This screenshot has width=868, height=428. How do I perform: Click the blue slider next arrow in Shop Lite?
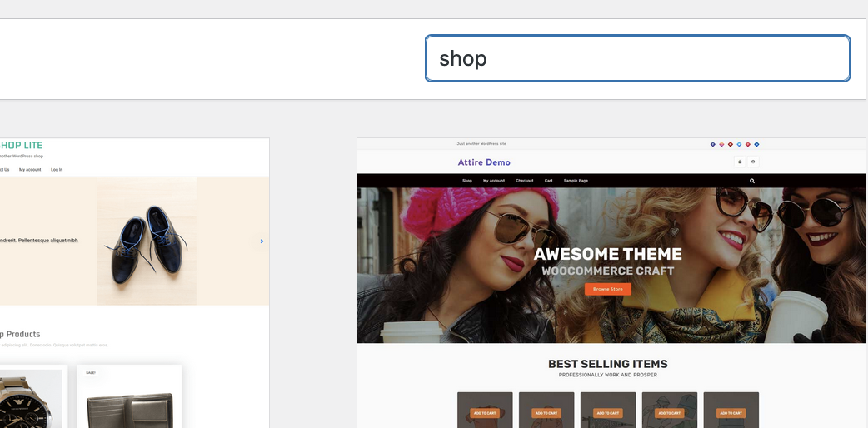point(262,241)
